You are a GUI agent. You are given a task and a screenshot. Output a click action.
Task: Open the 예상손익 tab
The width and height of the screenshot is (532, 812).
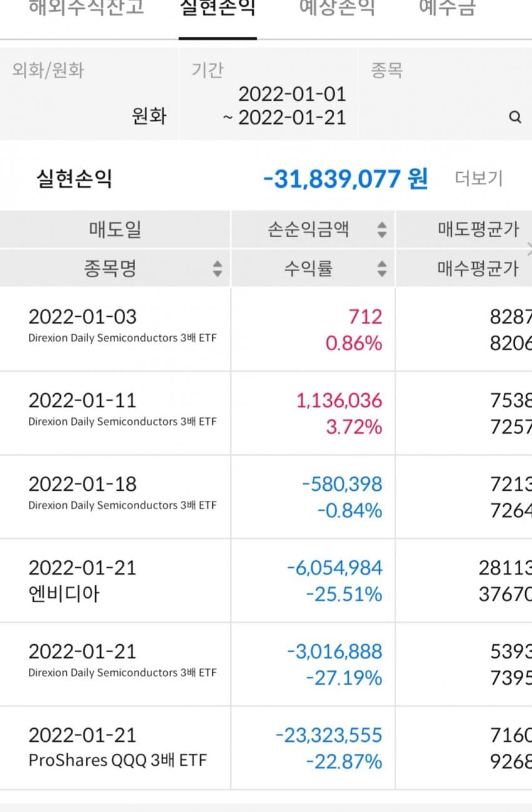(x=337, y=8)
